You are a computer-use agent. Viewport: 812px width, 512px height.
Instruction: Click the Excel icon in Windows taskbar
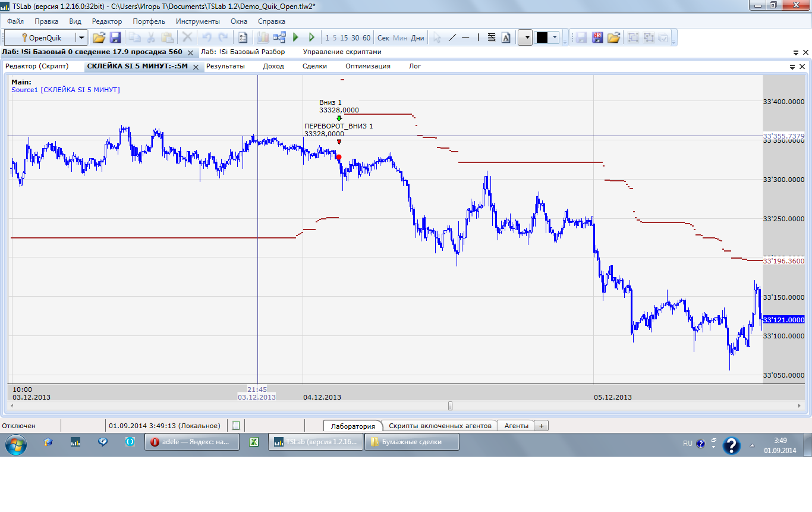point(253,442)
